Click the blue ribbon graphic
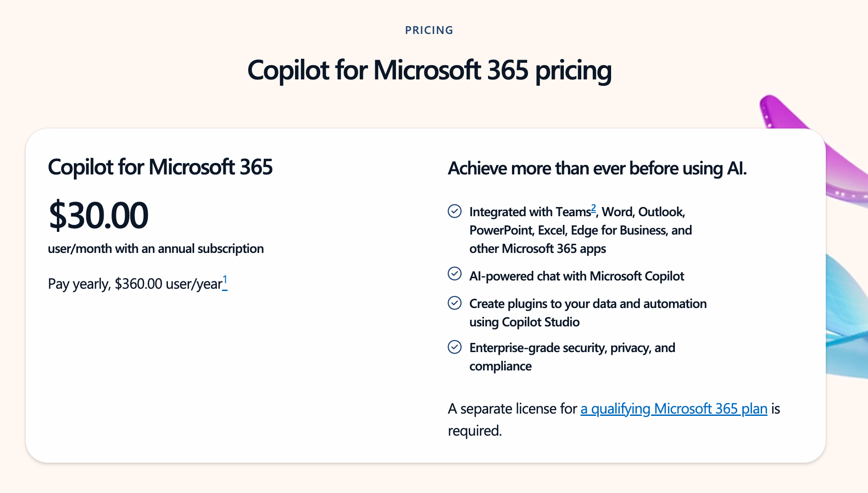This screenshot has width=868, height=493. 847,317
